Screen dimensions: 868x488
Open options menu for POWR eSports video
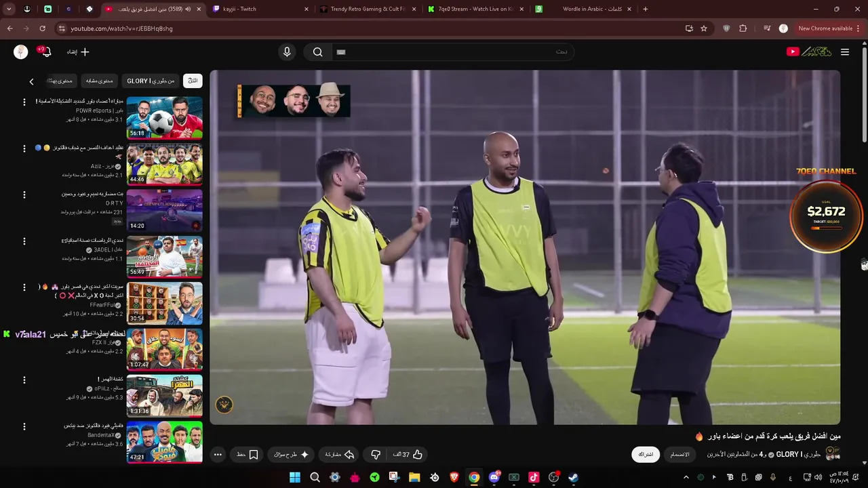coord(24,102)
